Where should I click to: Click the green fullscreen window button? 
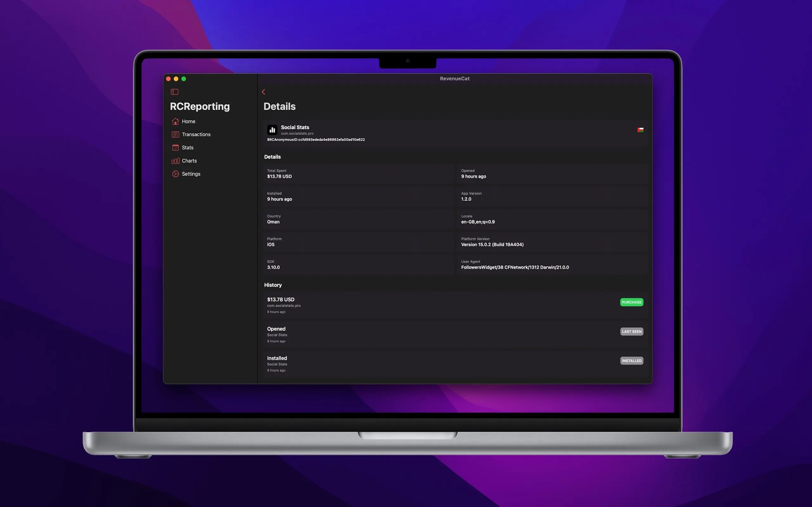184,79
